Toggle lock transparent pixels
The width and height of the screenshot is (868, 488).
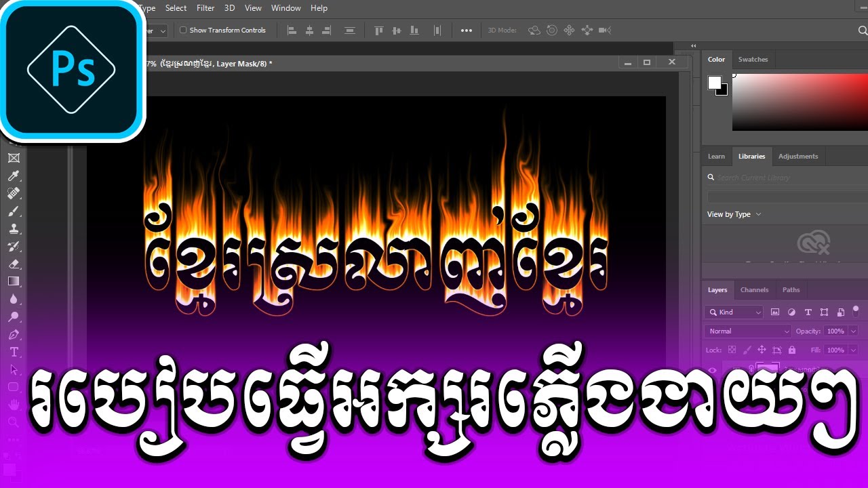(x=732, y=350)
